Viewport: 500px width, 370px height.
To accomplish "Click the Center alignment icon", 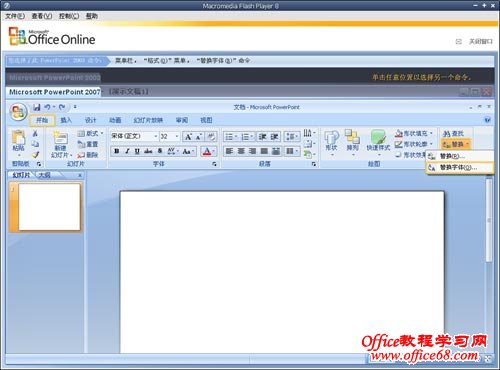I will pos(241,151).
